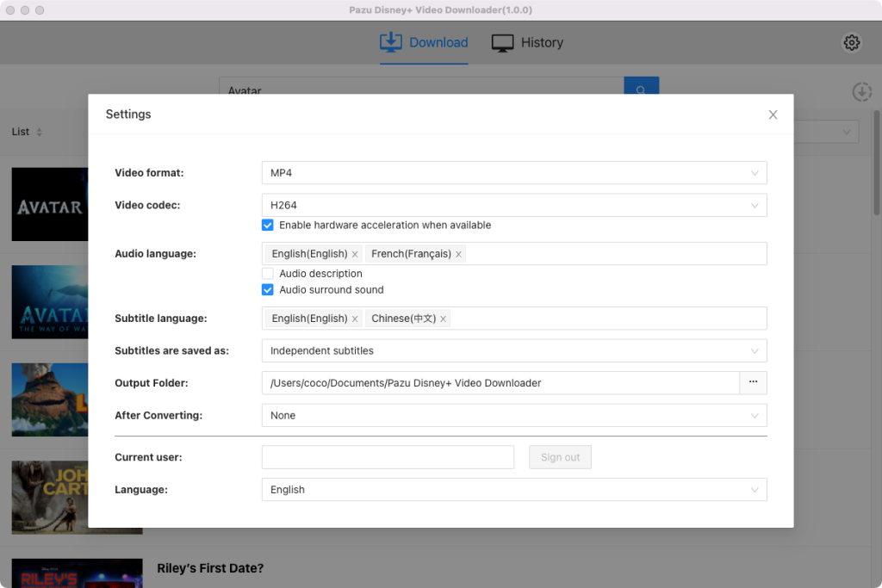The width and height of the screenshot is (882, 588).
Task: Disable hardware acceleration checkbox
Action: point(268,225)
